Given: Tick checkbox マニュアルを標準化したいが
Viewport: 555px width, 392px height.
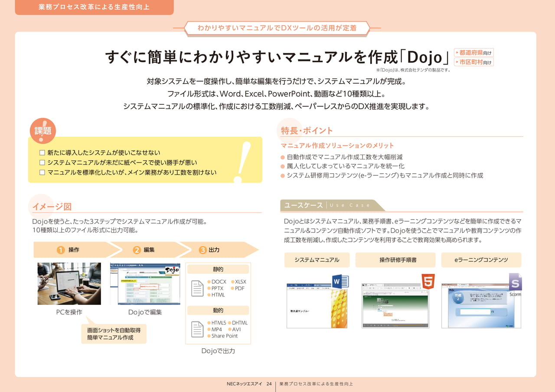Looking at the screenshot, I should (x=42, y=172).
